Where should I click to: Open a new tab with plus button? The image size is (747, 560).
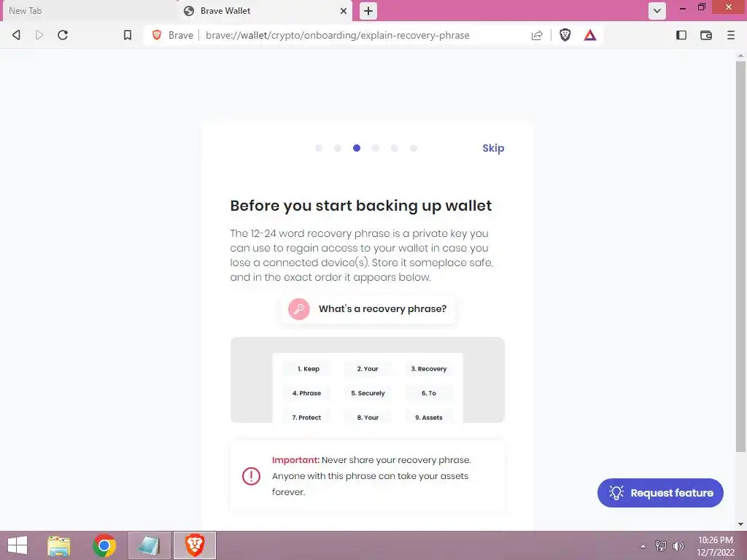(368, 10)
